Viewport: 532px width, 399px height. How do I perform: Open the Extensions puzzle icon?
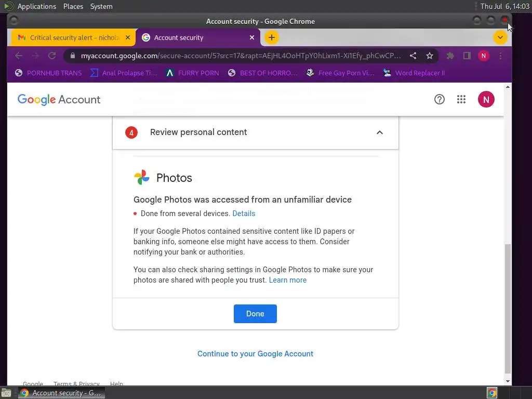tap(450, 56)
